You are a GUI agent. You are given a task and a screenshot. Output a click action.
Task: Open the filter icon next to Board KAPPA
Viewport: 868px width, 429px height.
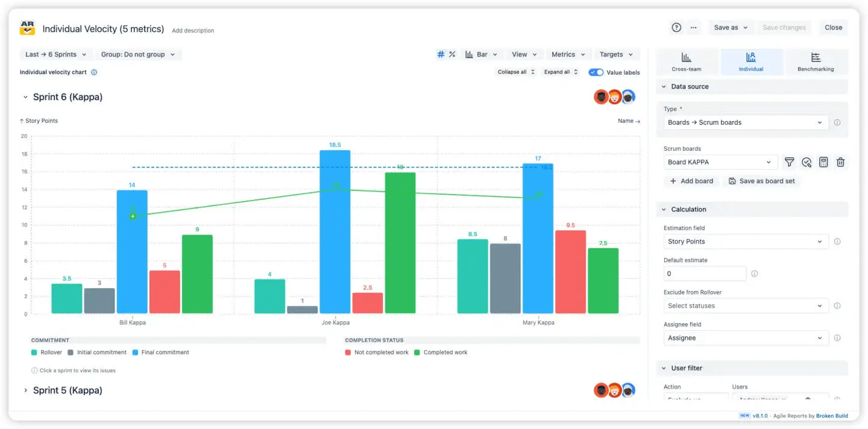[x=789, y=162]
